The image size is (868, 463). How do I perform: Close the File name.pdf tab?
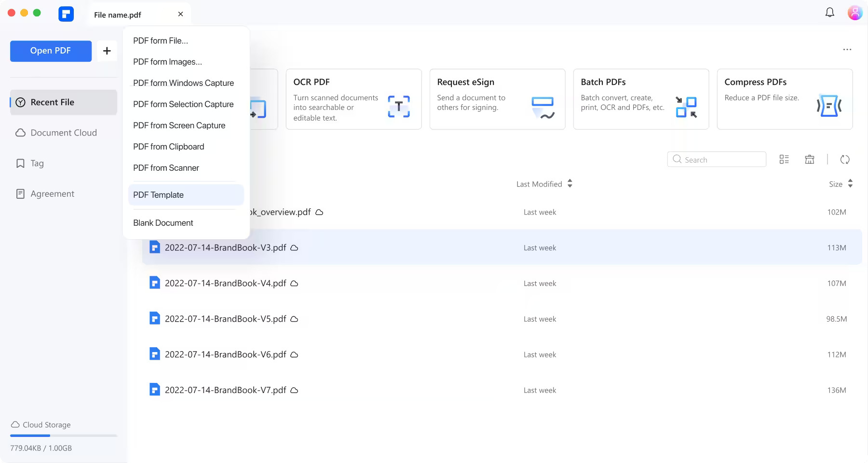pos(180,14)
